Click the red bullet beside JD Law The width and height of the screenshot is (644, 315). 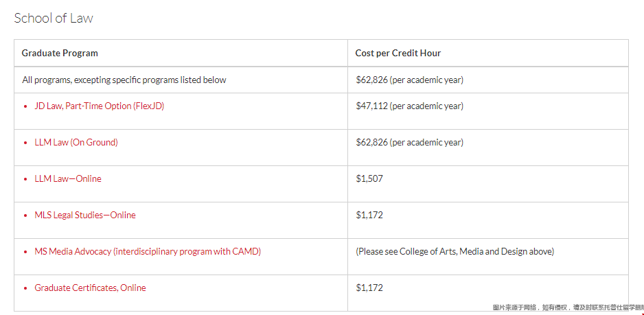(x=25, y=106)
